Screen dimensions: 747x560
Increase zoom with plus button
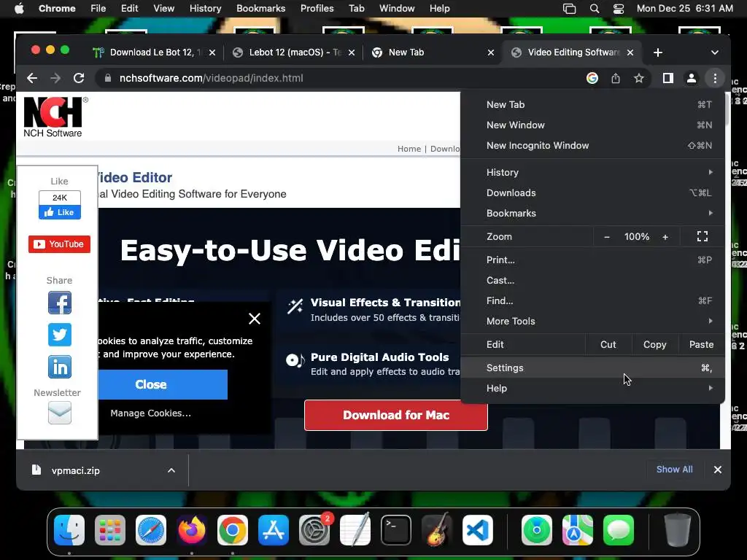(665, 237)
